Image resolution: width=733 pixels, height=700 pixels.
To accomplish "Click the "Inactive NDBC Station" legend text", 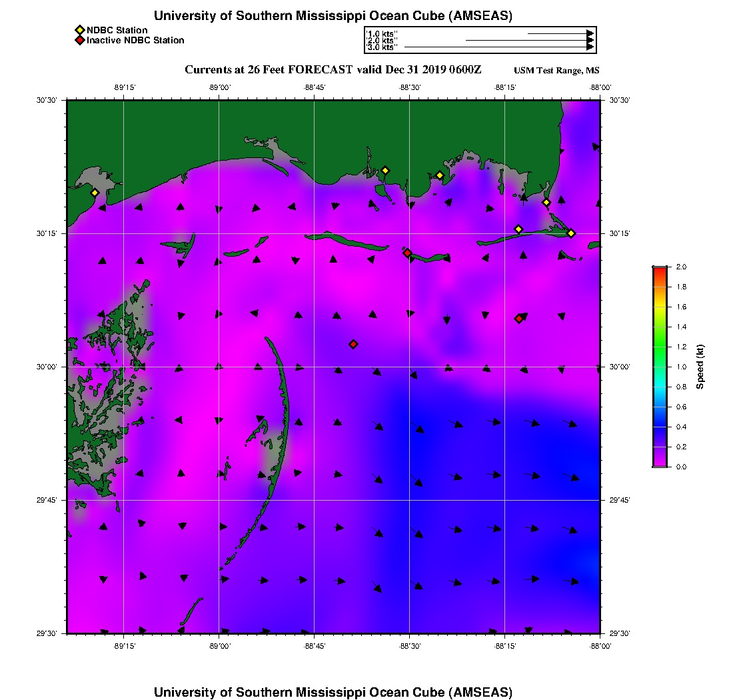I will tap(135, 40).
